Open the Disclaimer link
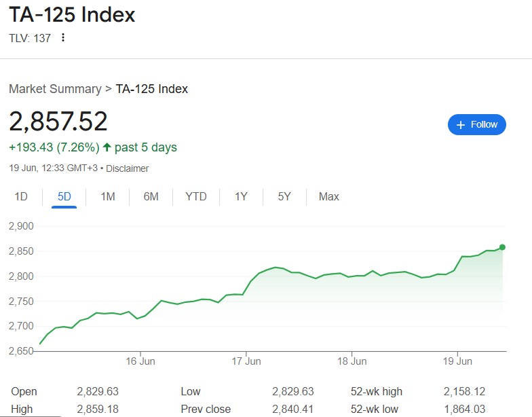Image resolution: width=532 pixels, height=417 pixels. [x=128, y=168]
